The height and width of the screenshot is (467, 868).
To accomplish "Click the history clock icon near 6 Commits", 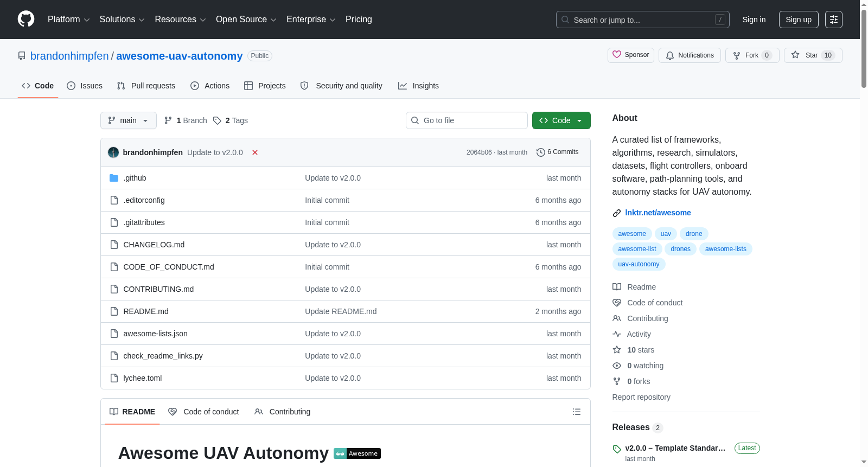I will pyautogui.click(x=540, y=152).
